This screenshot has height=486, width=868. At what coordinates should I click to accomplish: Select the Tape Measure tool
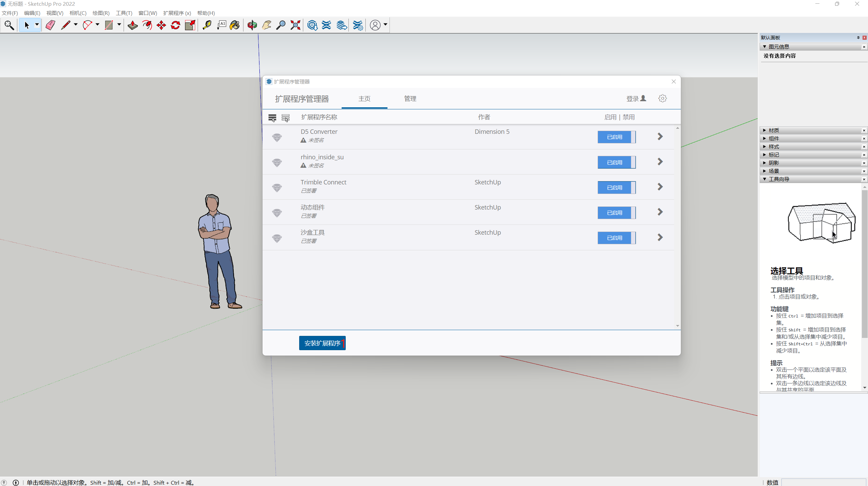click(207, 25)
